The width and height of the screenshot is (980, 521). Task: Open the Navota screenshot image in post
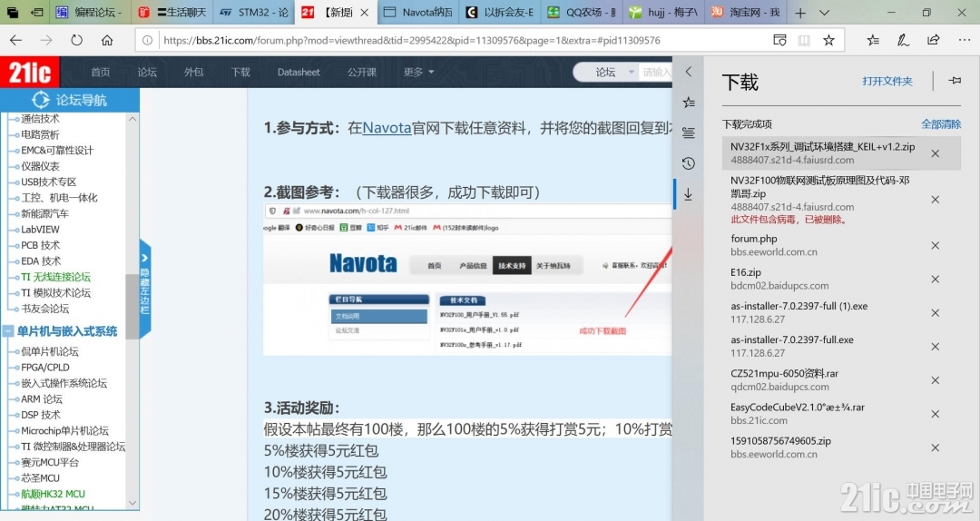pyautogui.click(x=467, y=280)
